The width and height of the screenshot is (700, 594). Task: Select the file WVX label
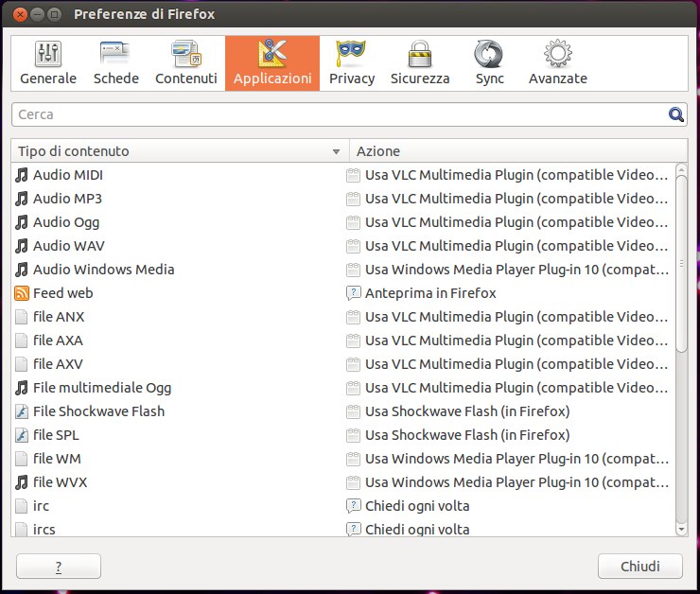pos(61,482)
